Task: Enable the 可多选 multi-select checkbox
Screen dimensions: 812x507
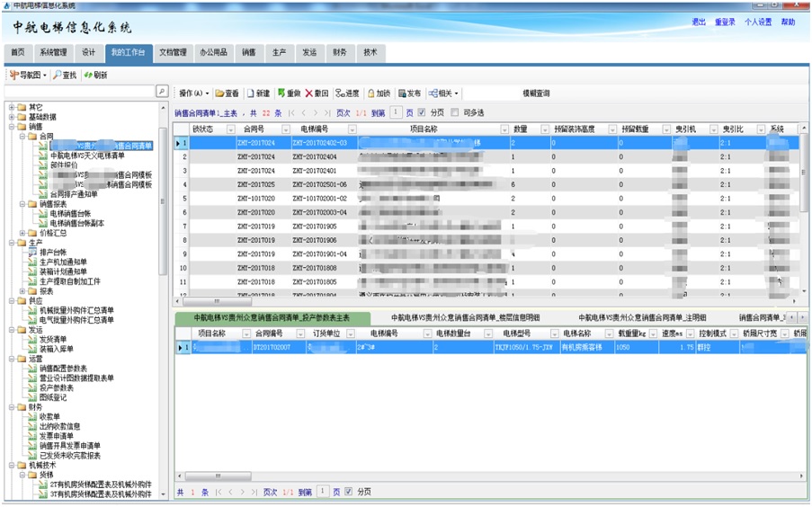Action: [x=455, y=113]
